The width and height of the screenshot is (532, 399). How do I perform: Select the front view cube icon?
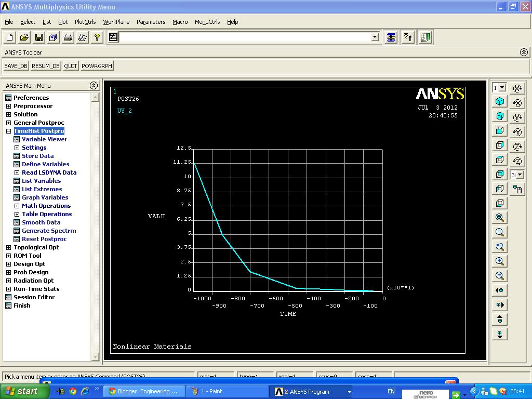pyautogui.click(x=499, y=130)
